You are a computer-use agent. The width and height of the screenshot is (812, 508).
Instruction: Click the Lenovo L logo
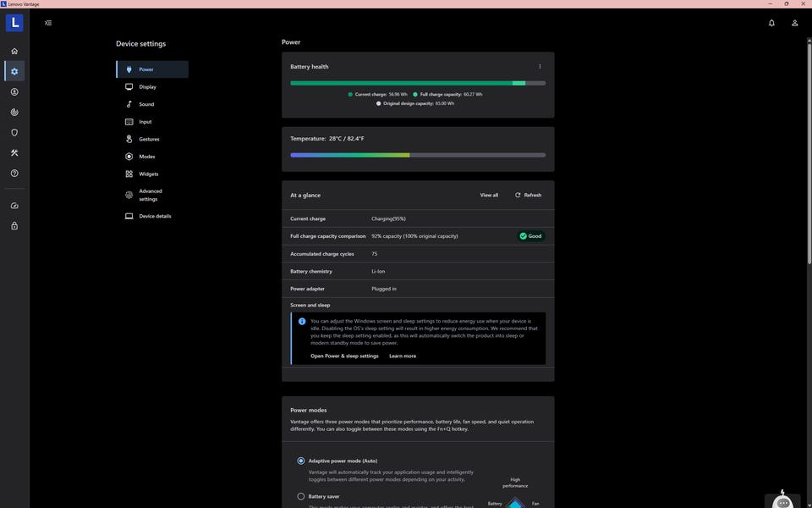tap(14, 23)
